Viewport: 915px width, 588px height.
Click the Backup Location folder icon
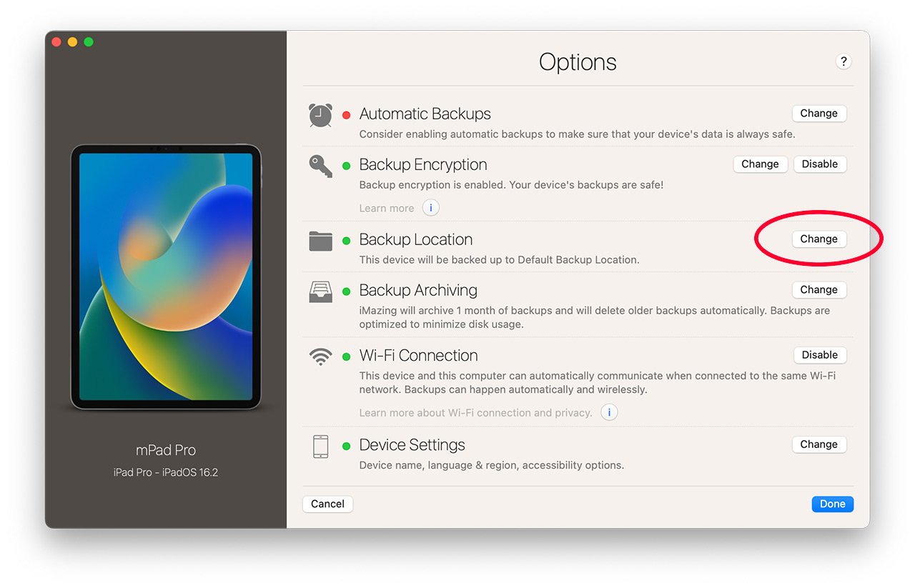click(320, 241)
